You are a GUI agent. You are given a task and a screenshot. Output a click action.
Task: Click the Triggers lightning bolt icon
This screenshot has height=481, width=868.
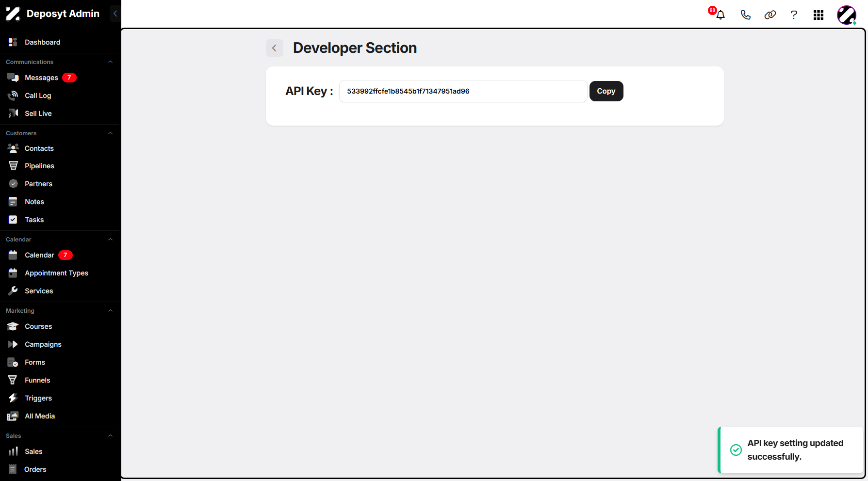coord(13,398)
